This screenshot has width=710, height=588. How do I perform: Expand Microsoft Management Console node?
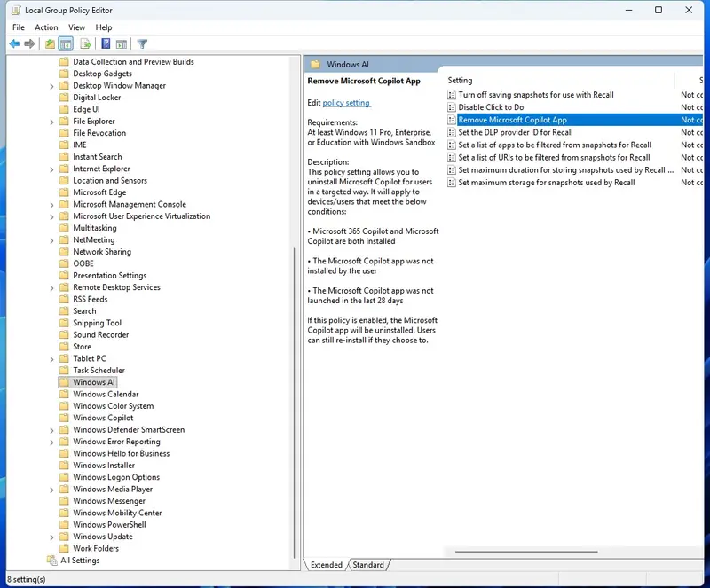point(51,205)
